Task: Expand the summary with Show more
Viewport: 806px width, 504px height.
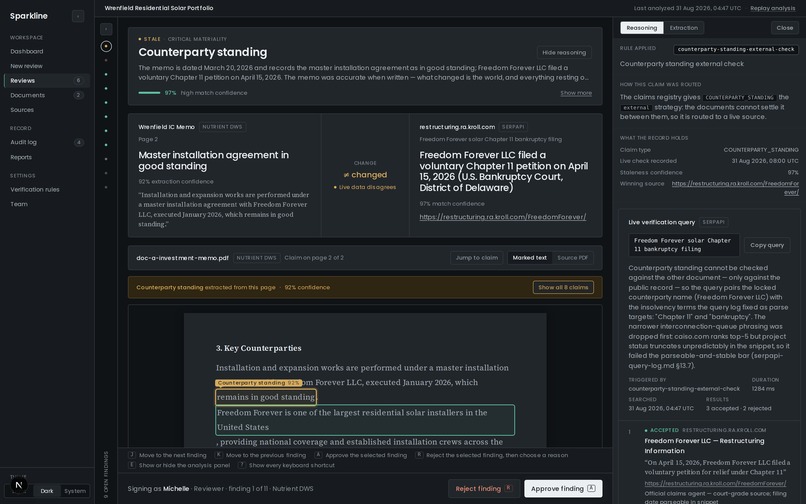Action: coord(576,93)
